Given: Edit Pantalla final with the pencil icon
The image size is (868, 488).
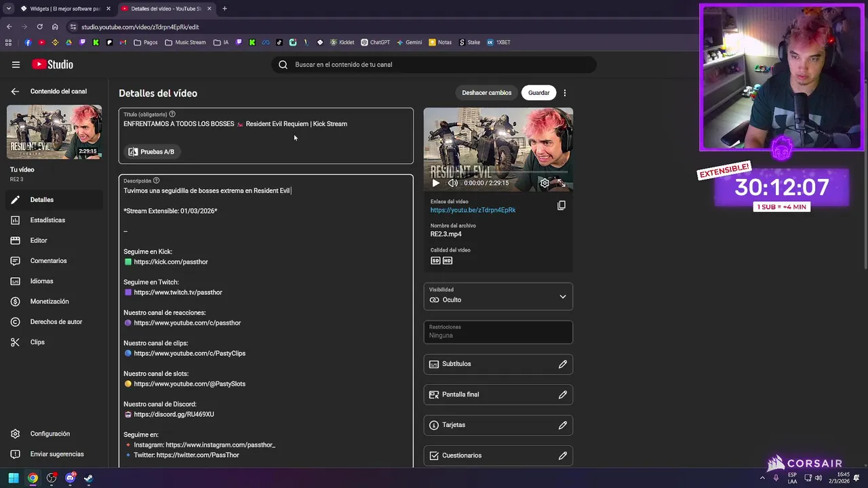Looking at the screenshot, I should point(563,394).
